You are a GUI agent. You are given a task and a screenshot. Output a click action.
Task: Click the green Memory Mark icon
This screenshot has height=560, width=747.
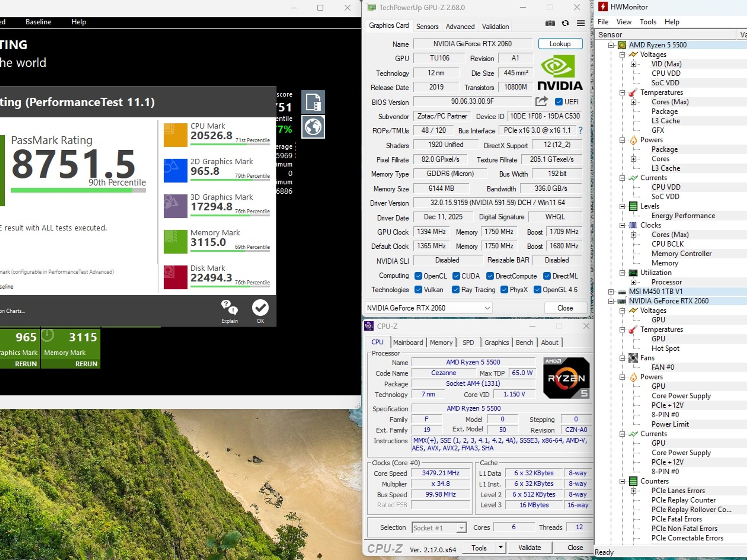point(175,241)
